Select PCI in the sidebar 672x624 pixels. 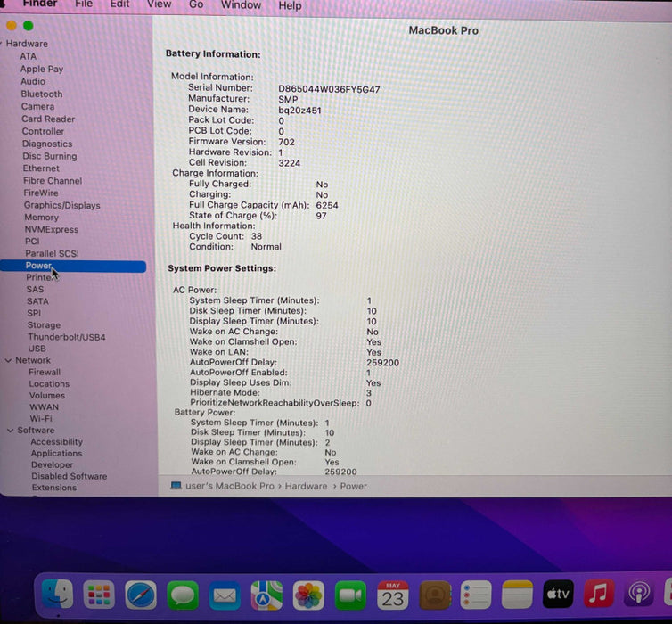point(32,242)
